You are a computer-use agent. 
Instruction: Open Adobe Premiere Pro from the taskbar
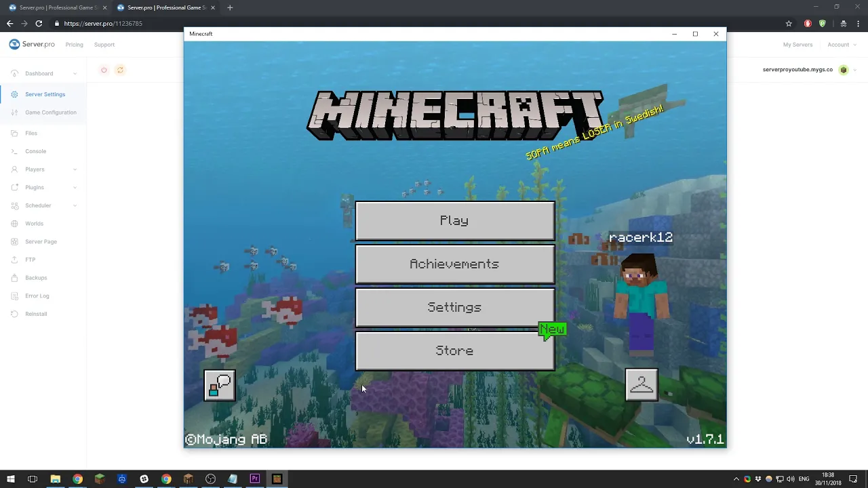point(255,479)
